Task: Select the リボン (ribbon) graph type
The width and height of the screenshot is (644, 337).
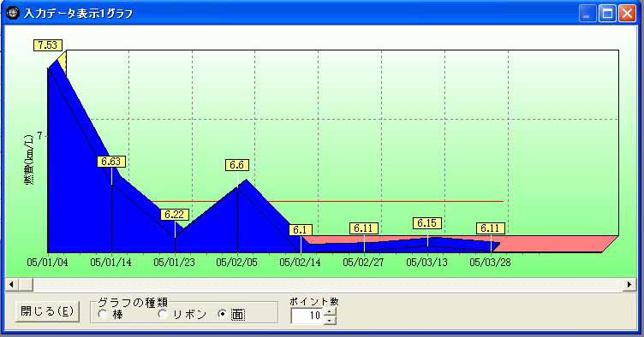Action: pos(182,315)
